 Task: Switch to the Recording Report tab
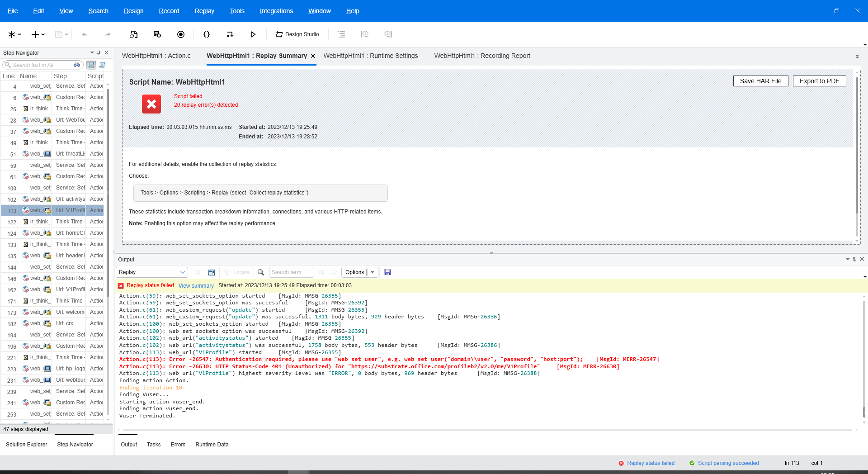(x=482, y=56)
